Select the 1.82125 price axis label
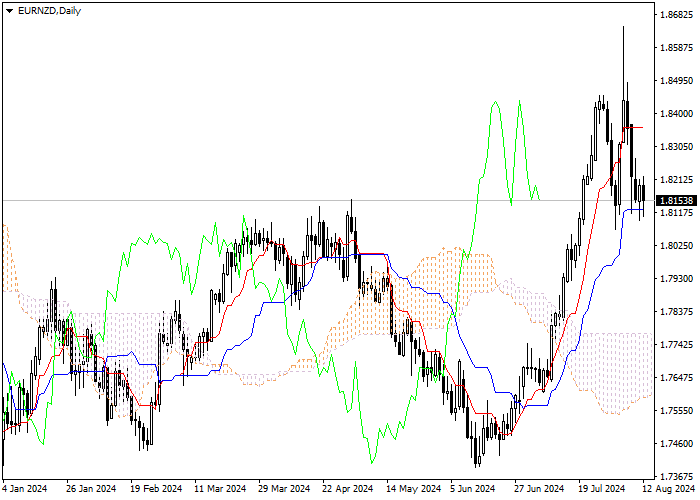Image resolution: width=700 pixels, height=500 pixels. [x=677, y=180]
